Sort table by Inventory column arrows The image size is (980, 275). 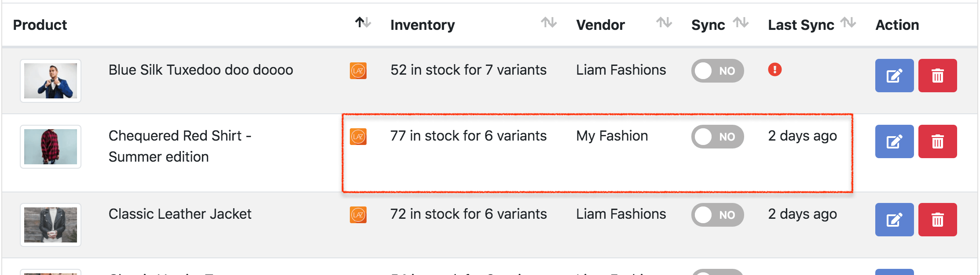tap(549, 22)
